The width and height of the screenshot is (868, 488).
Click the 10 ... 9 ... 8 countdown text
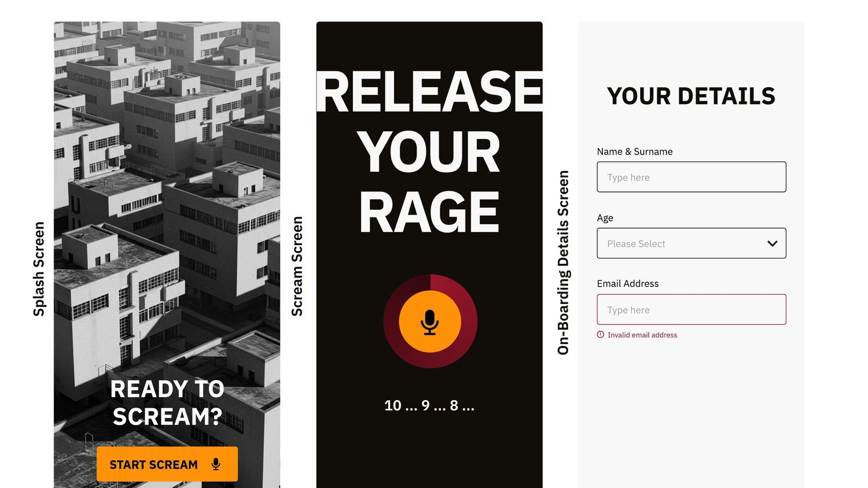429,406
